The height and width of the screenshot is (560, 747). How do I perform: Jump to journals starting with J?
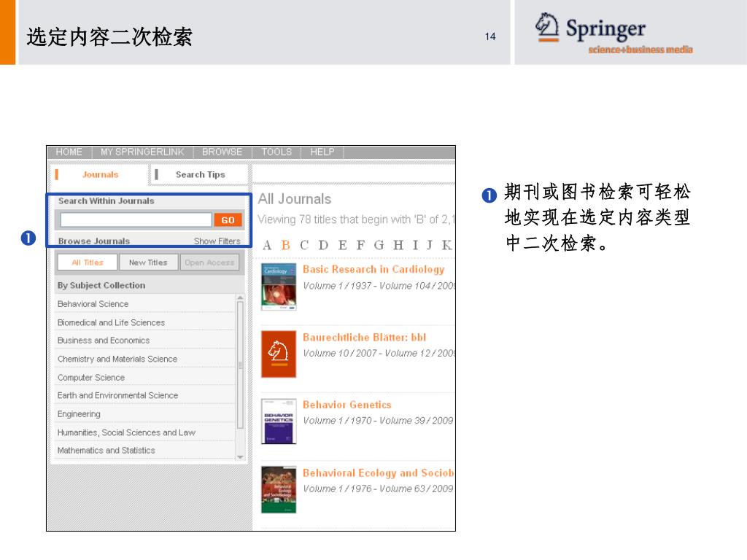(430, 245)
